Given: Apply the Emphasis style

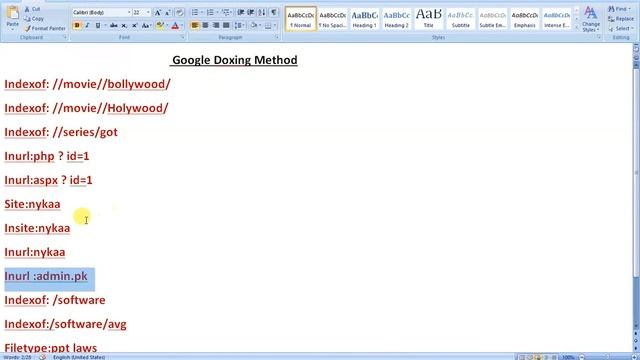Looking at the screenshot, I should point(524,19).
